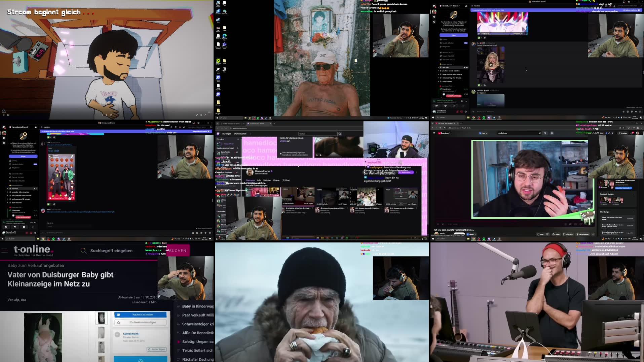Search by voice with YouTube microphone icon
The image size is (644, 362).
pyautogui.click(x=552, y=133)
